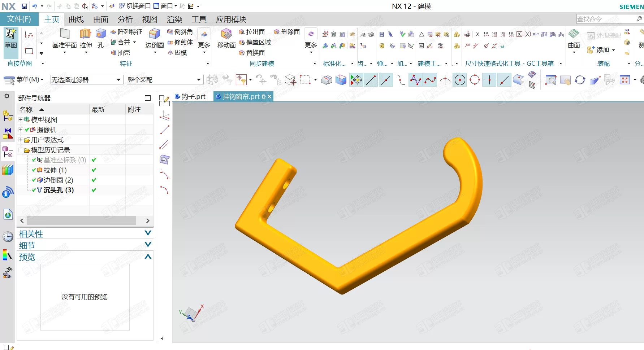Click the Datum Plane (基准平面) icon

click(65, 39)
